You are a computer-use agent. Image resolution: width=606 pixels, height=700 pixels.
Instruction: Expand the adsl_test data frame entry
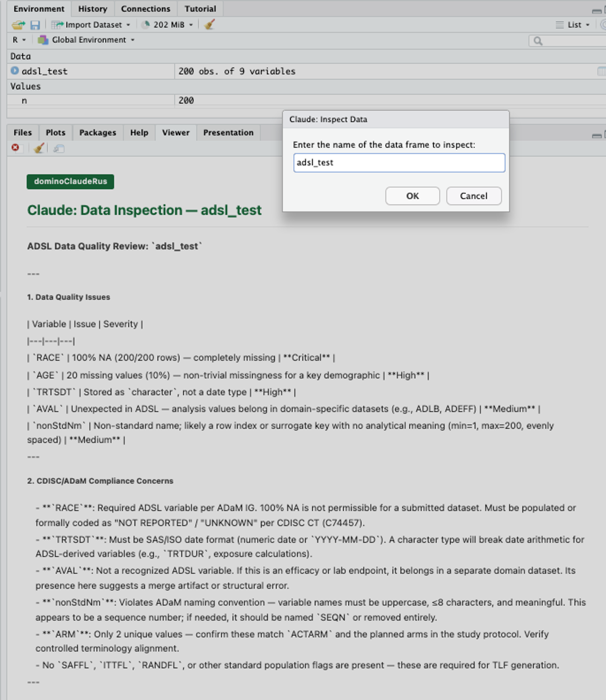(14, 71)
